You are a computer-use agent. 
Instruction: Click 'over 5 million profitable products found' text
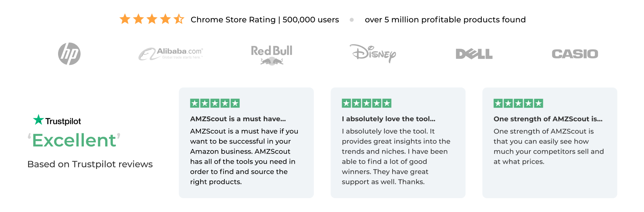point(445,19)
